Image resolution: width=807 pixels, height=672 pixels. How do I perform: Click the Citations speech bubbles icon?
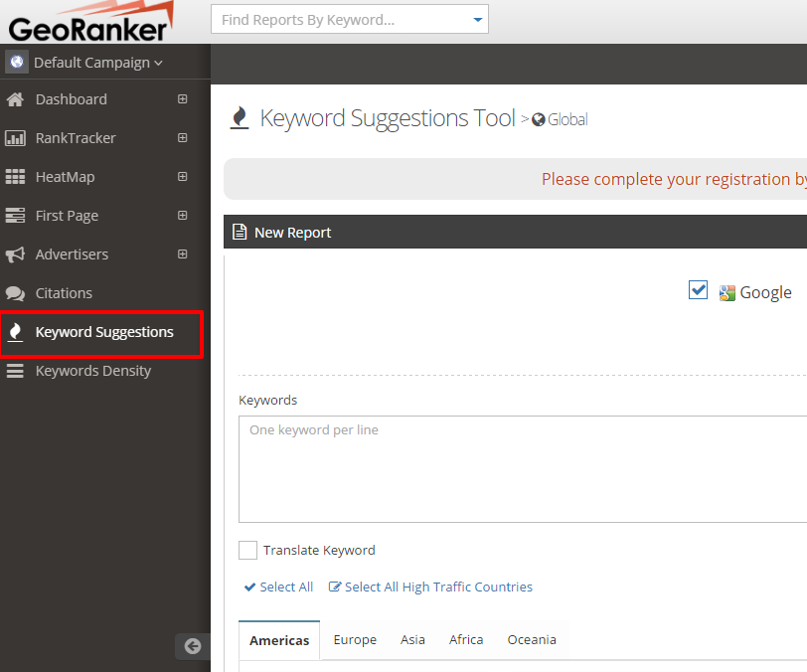coord(15,293)
